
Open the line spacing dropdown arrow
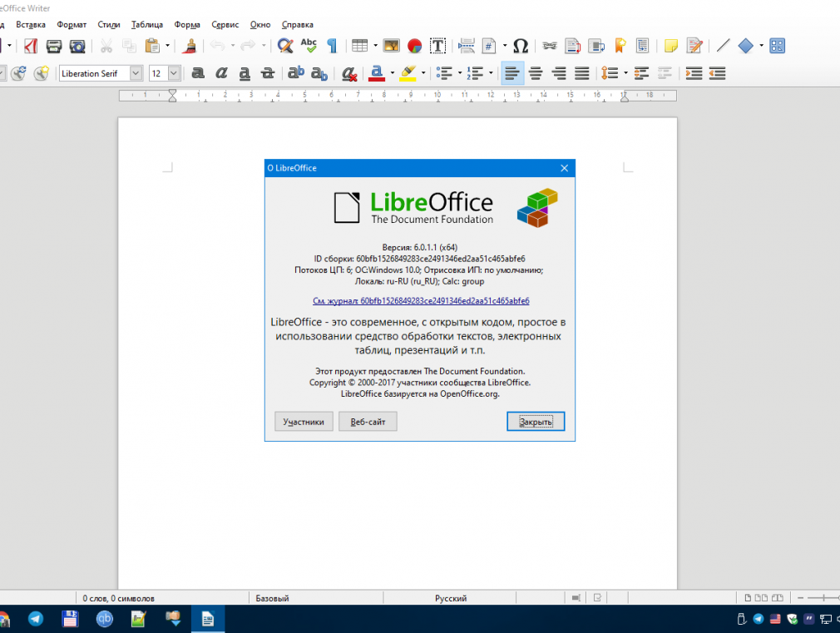click(625, 73)
